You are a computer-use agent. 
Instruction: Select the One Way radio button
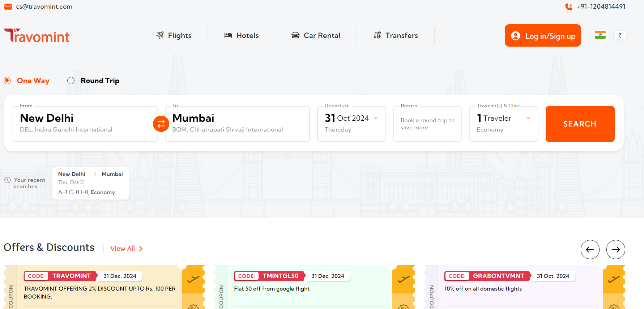tap(8, 81)
